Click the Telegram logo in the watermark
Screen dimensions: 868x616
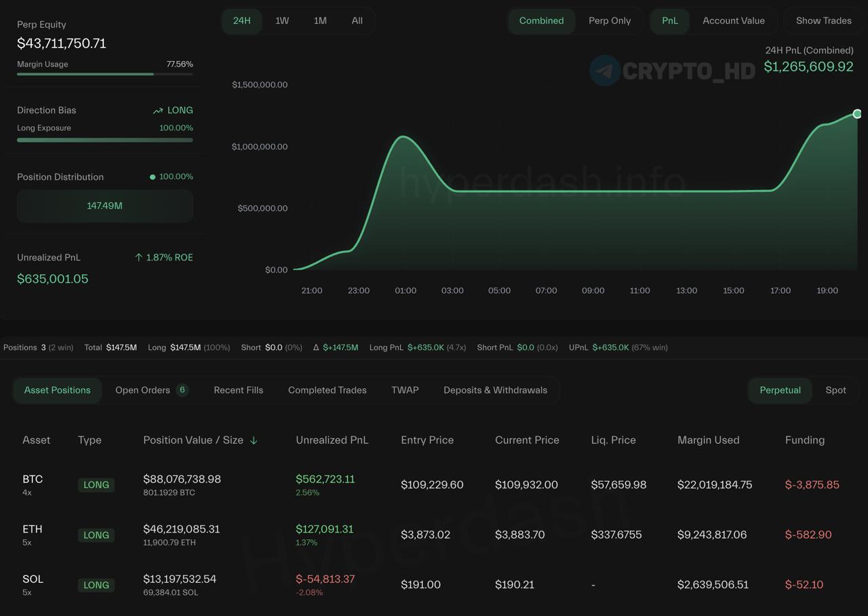click(x=604, y=71)
